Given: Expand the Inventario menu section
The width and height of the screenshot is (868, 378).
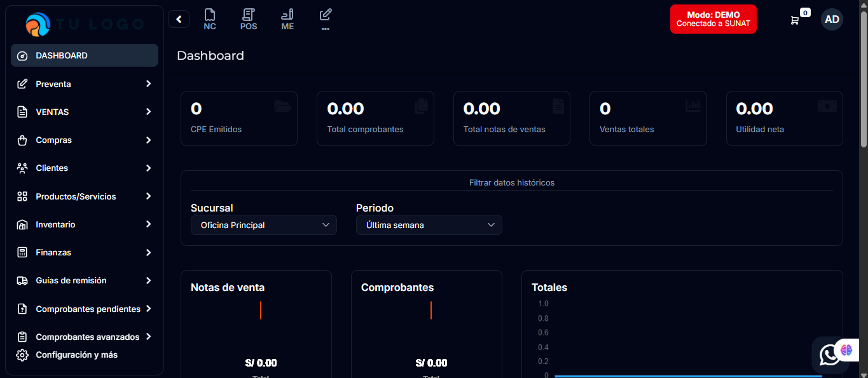Looking at the screenshot, I should coord(85,224).
